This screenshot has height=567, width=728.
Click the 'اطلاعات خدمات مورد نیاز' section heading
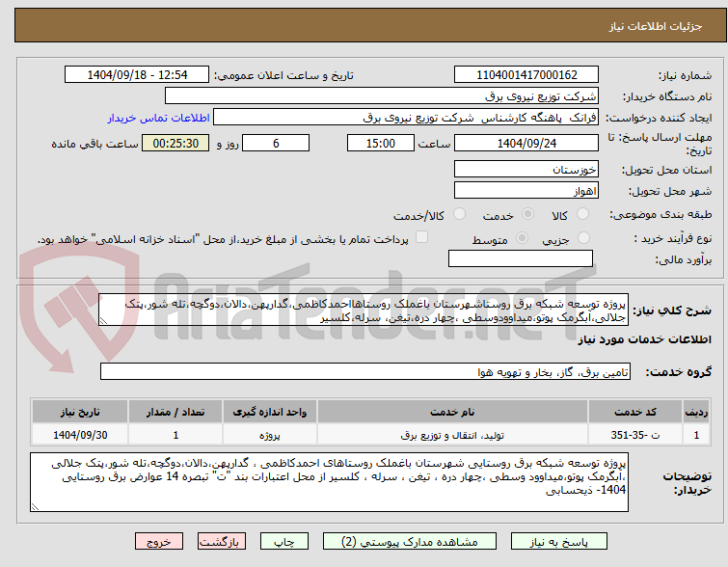[x=644, y=339]
